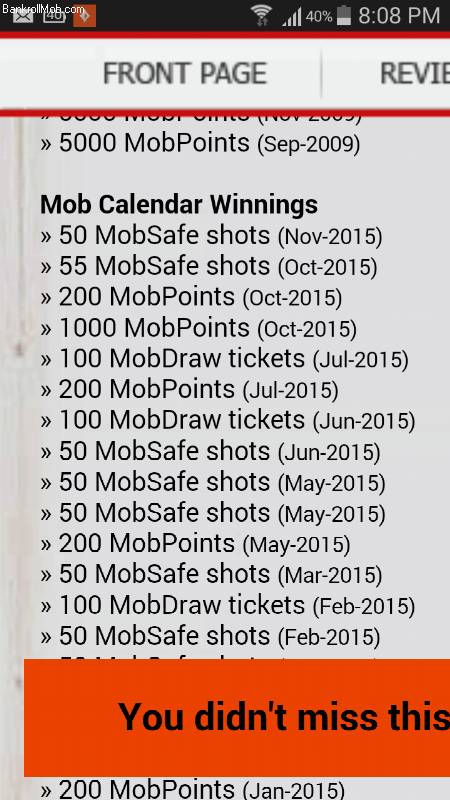Viewport: 450px width, 800px height.
Task: Tap the mail envelope status bar icon
Action: 22,16
